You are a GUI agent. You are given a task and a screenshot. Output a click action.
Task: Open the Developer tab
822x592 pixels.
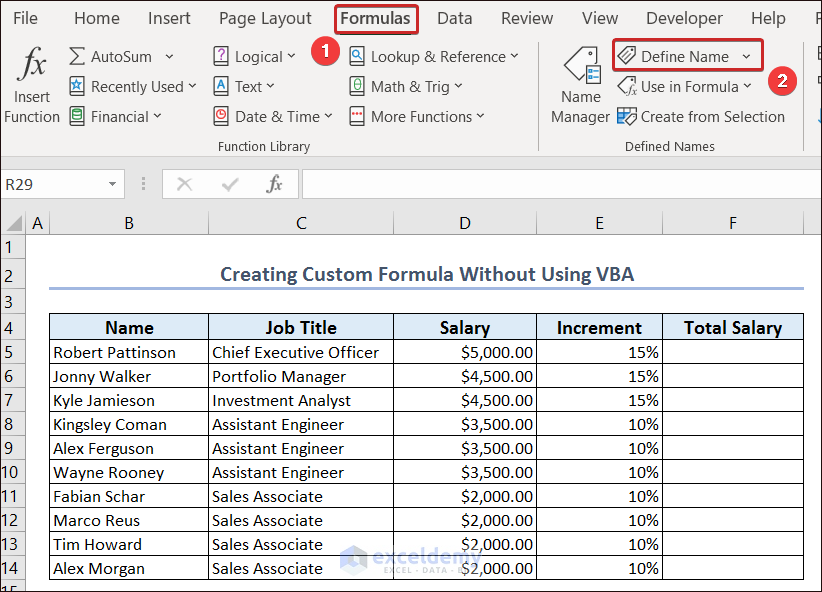tap(684, 18)
